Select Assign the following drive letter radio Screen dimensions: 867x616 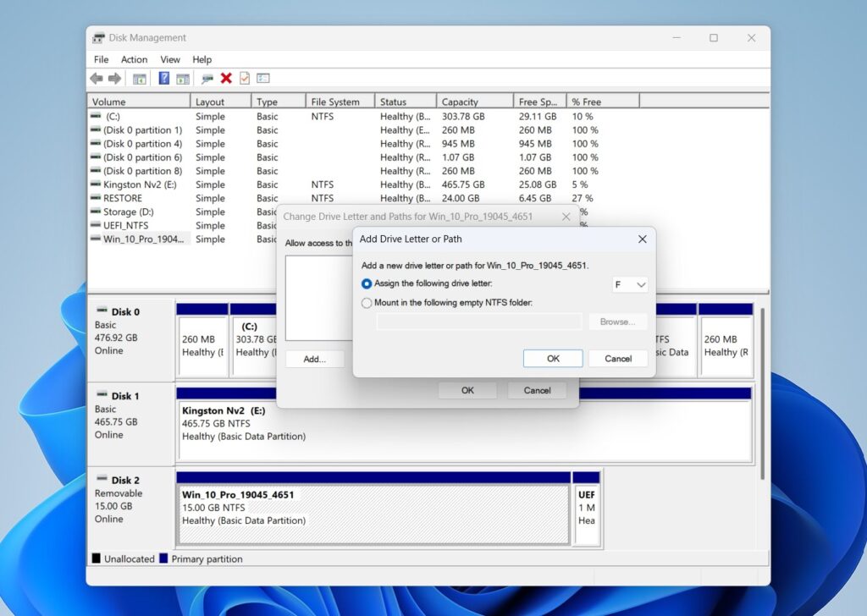pos(366,284)
